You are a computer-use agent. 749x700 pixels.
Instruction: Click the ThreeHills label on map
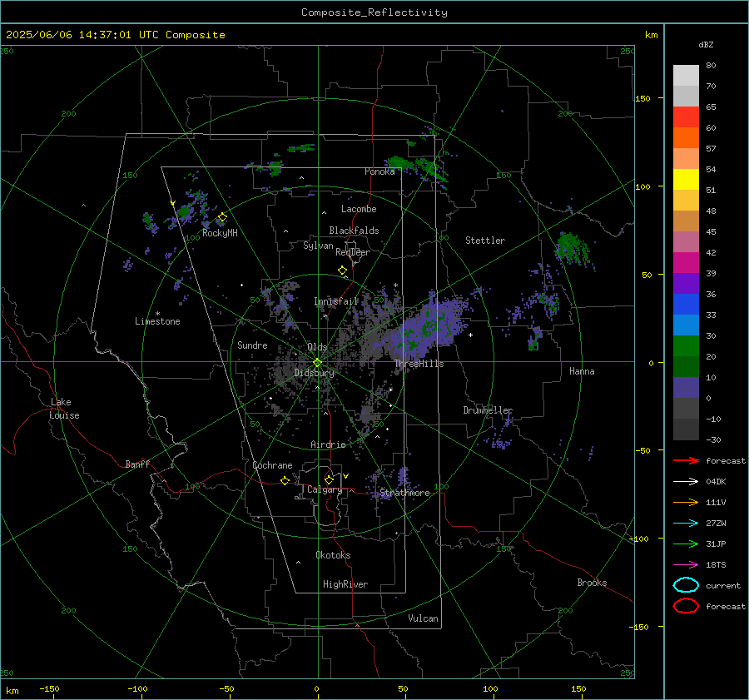click(419, 364)
